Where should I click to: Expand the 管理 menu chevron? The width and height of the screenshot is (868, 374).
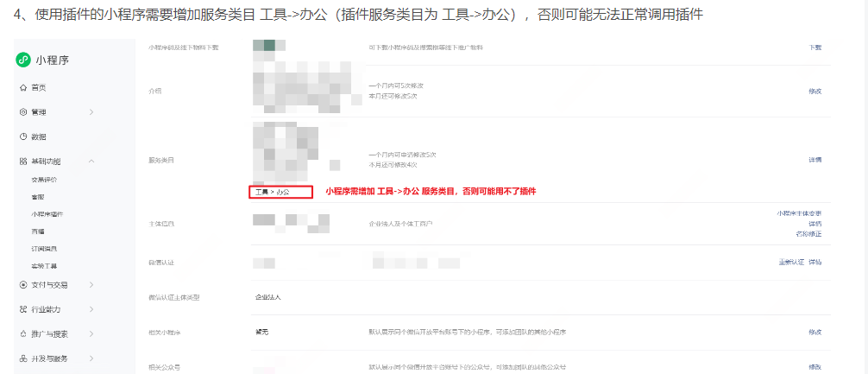coord(91,112)
